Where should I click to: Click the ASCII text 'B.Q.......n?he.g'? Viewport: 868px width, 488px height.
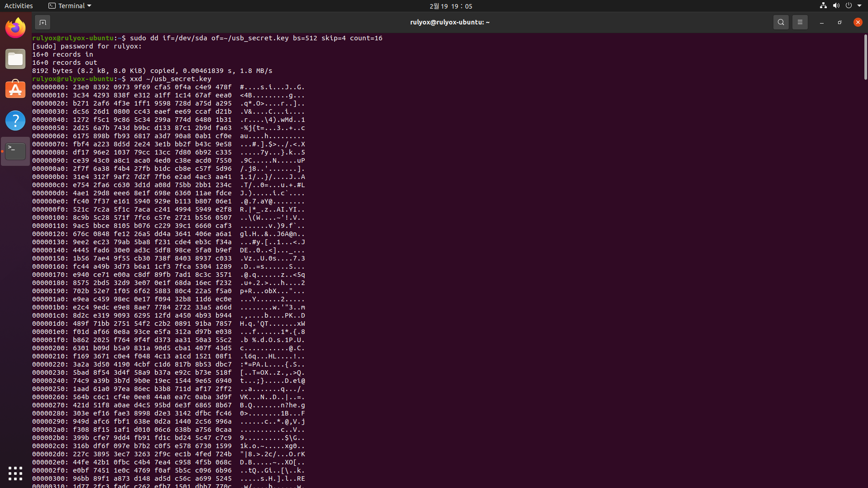(x=272, y=405)
